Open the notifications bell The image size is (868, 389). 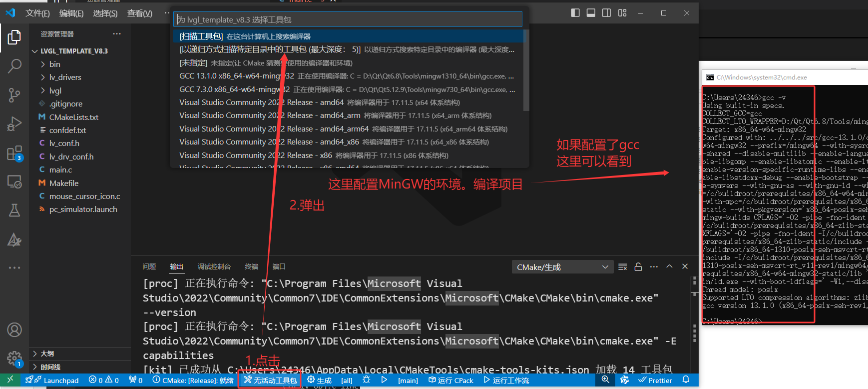686,380
